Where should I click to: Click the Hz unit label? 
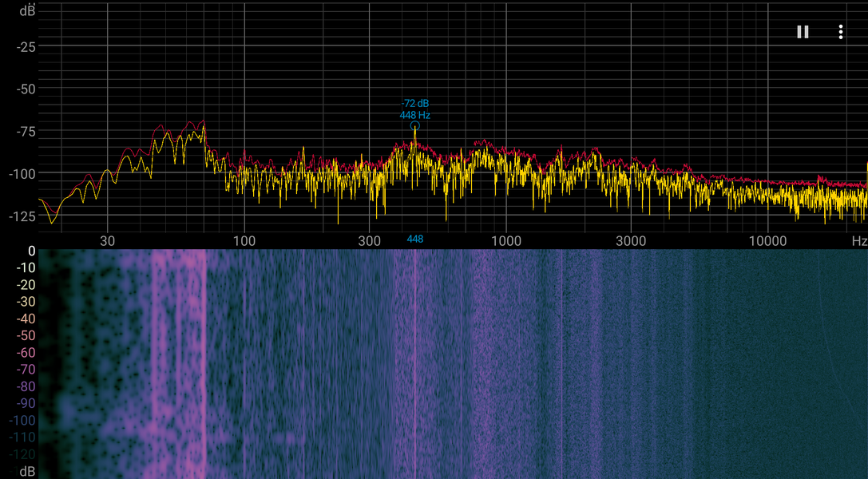[x=859, y=241]
